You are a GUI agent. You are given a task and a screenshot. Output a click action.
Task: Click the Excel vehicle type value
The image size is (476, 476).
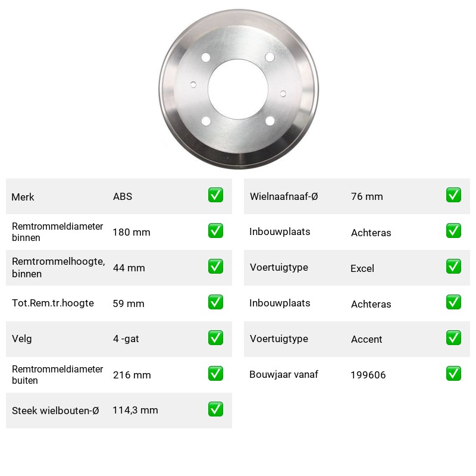point(362,268)
